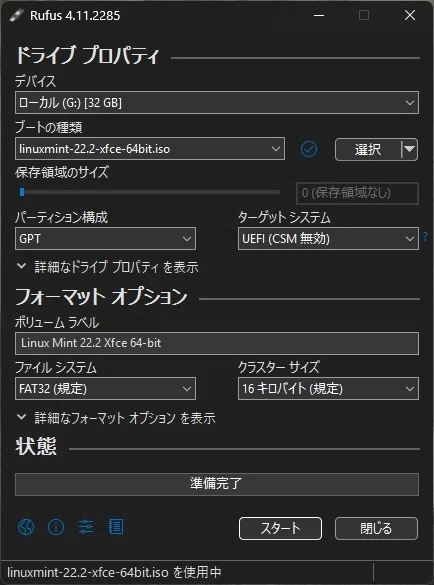Open the boot type ISO dropdown

150,149
